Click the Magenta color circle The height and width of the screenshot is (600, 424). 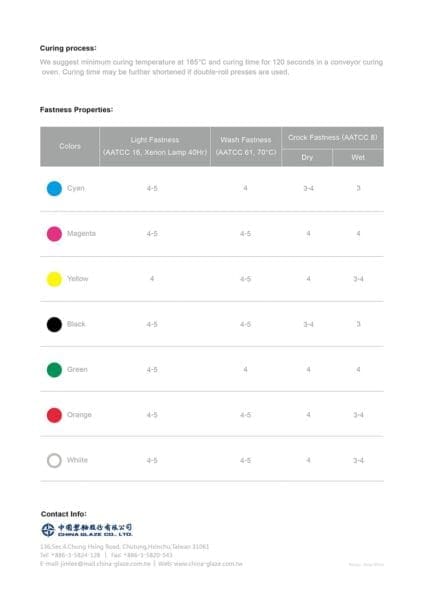pos(54,234)
